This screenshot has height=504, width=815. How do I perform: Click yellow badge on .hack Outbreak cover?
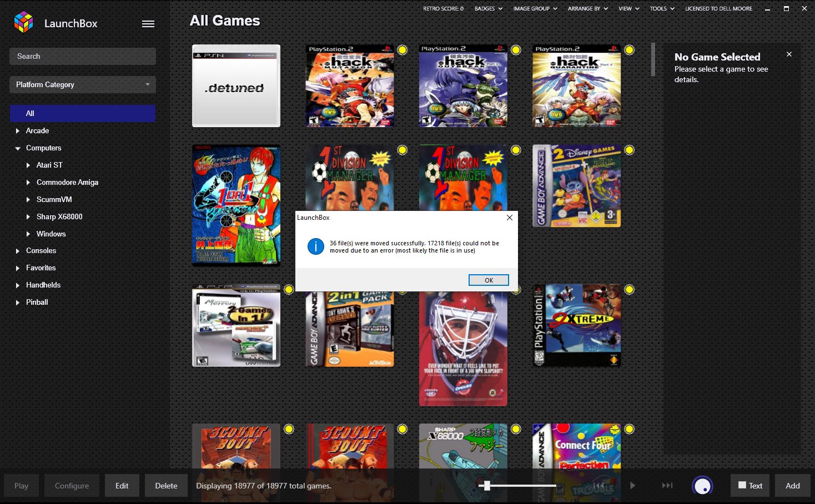(x=516, y=50)
